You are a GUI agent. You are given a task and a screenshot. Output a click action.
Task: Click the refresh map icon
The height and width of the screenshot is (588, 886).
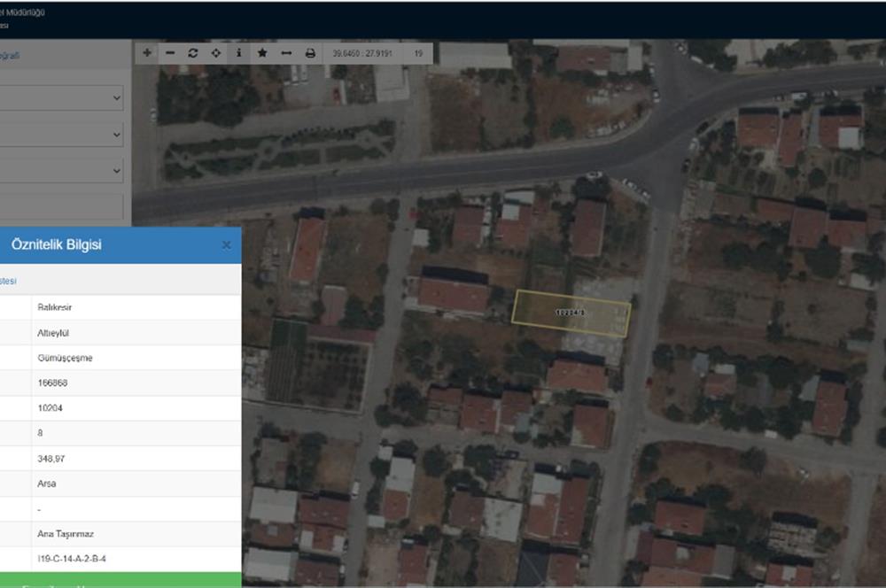pos(193,53)
